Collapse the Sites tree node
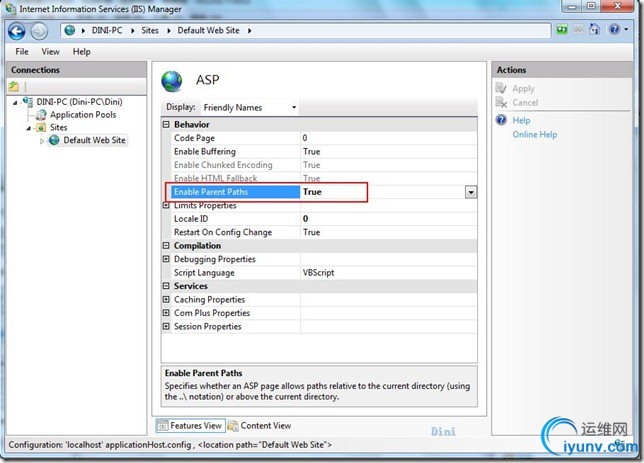This screenshot has height=463, width=644. tap(28, 128)
